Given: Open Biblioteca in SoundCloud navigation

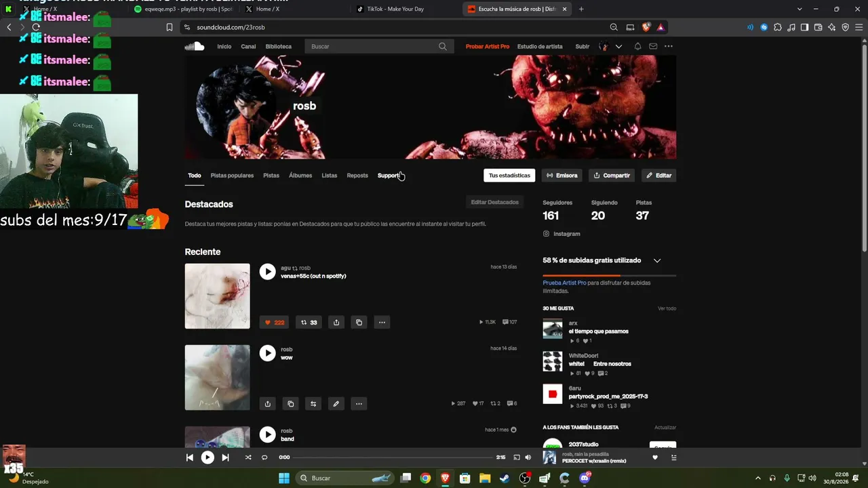Looking at the screenshot, I should [x=279, y=46].
